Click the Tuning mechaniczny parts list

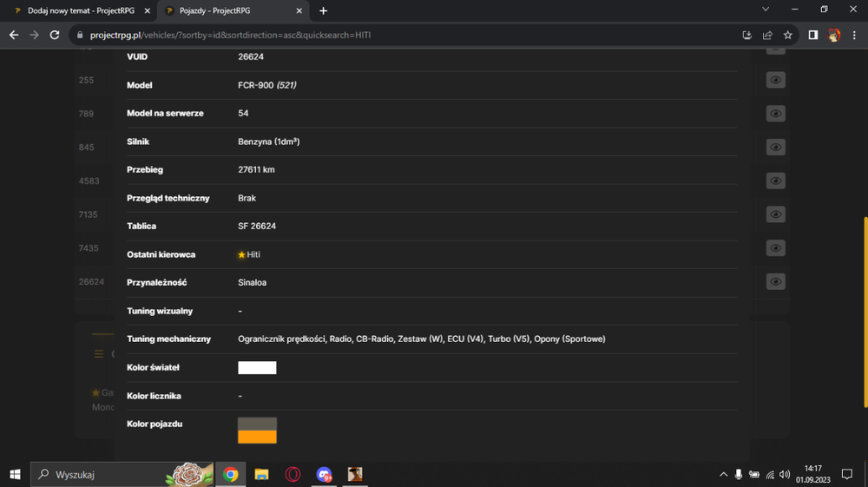click(421, 339)
